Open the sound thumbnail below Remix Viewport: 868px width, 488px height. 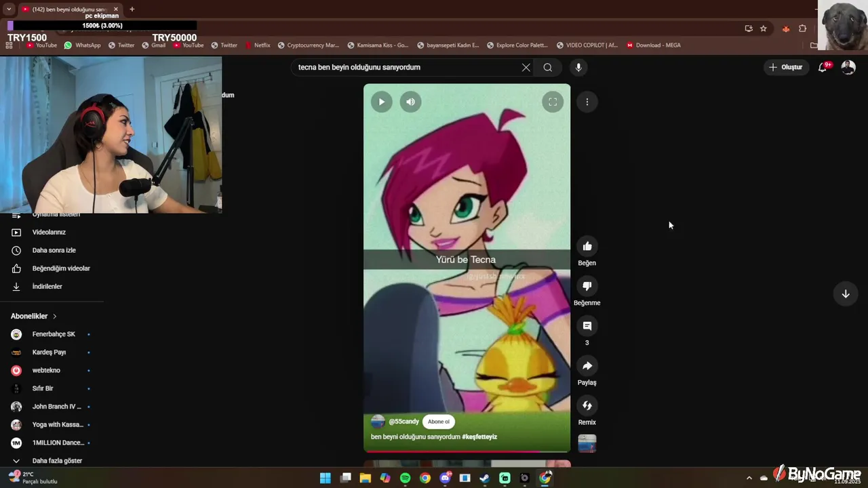coord(587,443)
